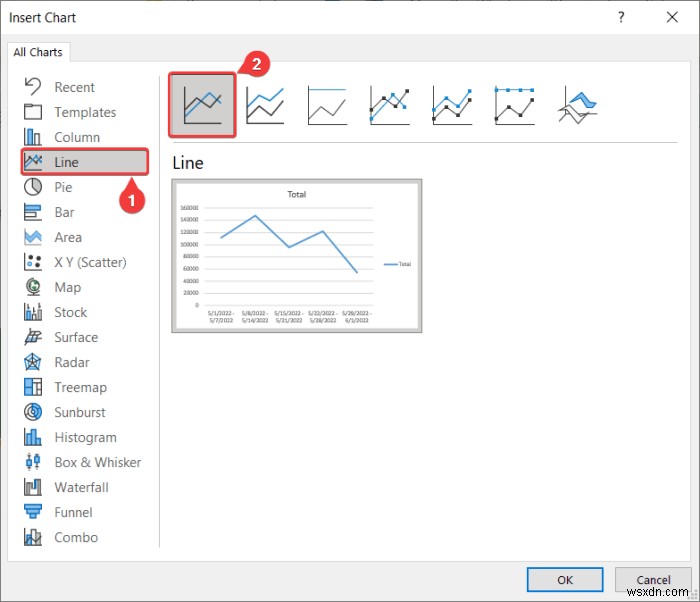Select the Combo chart category

click(x=84, y=537)
